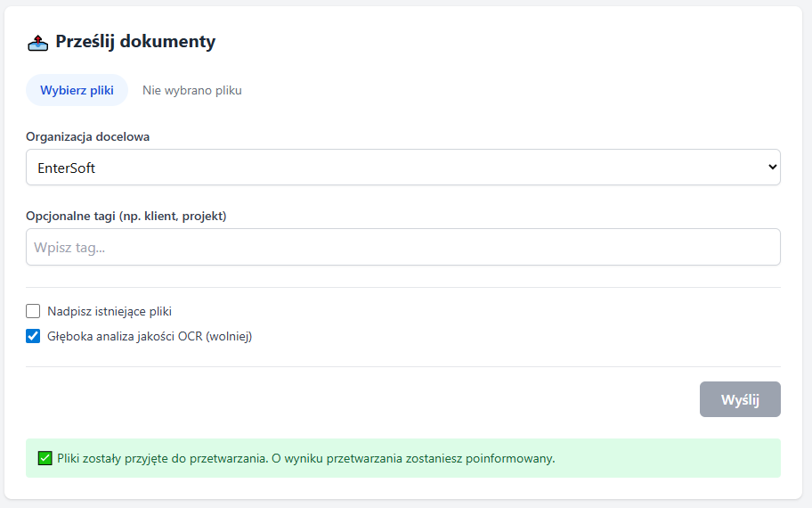Click the green checkmark icon in the success message
The height and width of the screenshot is (508, 812).
tap(45, 458)
